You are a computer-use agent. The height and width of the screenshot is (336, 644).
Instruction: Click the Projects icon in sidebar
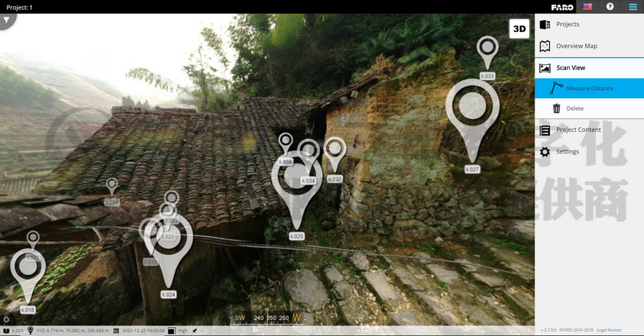(x=545, y=25)
